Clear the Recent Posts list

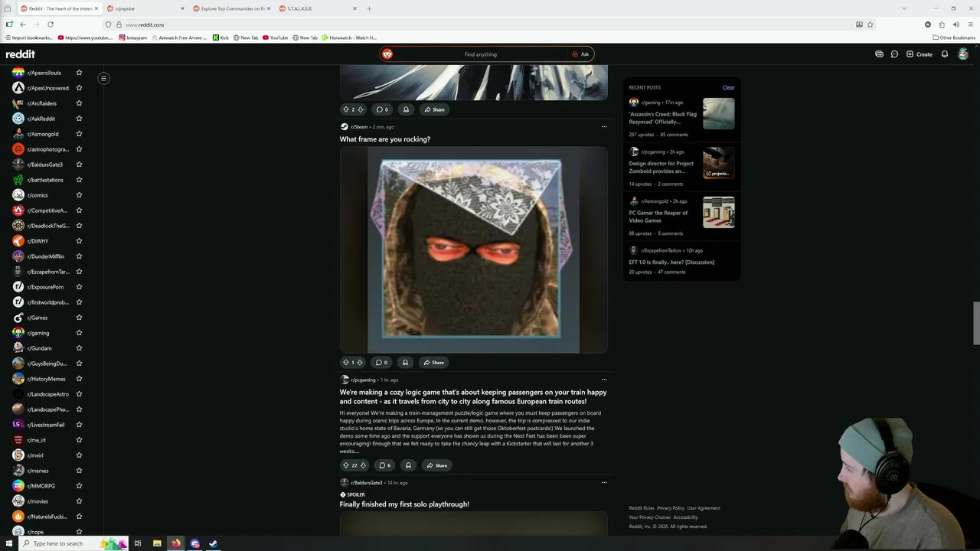(729, 87)
